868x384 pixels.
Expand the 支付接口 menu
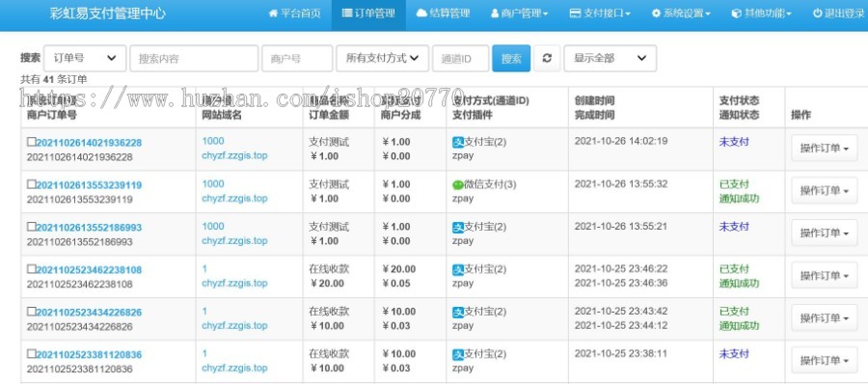pyautogui.click(x=600, y=14)
